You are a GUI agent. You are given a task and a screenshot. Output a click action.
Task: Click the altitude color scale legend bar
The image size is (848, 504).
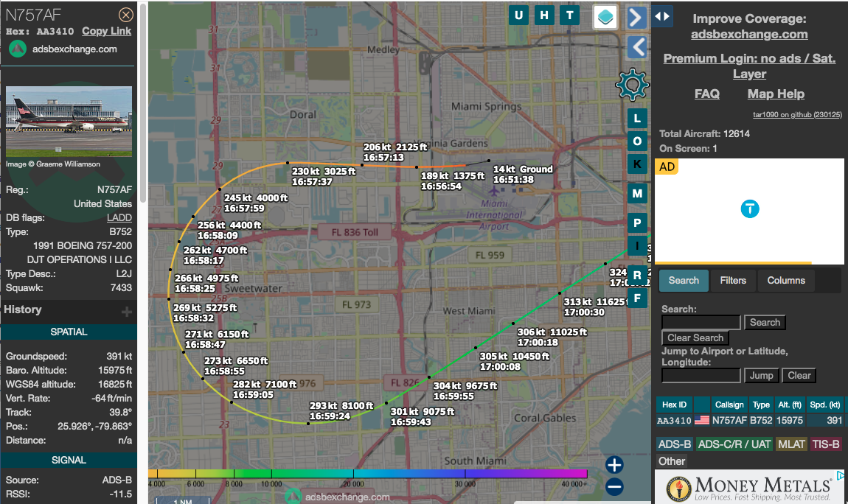pos(368,473)
